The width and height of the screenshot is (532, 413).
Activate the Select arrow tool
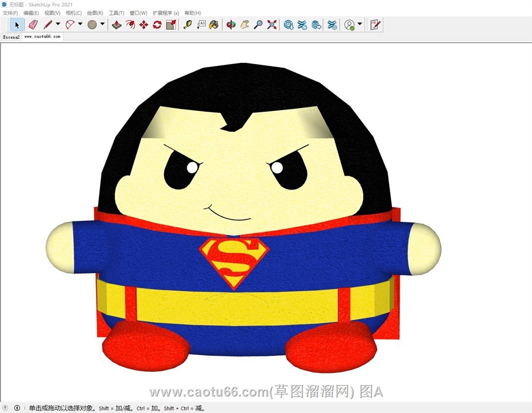coord(17,25)
